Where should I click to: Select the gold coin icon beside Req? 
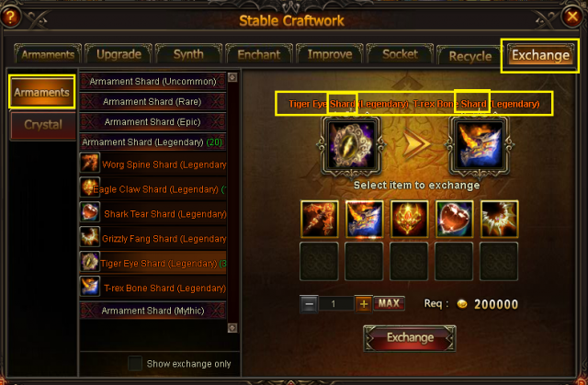click(462, 304)
